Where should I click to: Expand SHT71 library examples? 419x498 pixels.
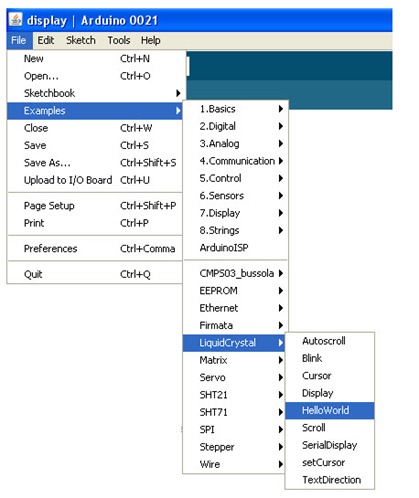pos(234,412)
